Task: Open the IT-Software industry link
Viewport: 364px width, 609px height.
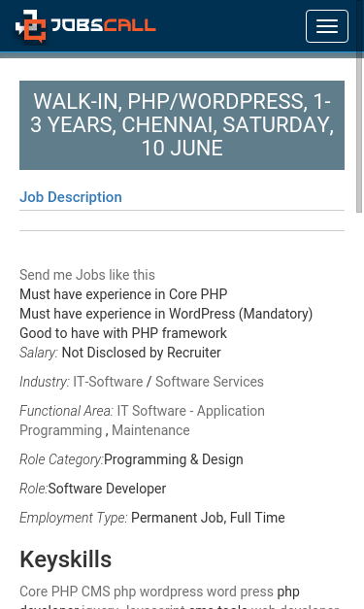Action: [109, 382]
